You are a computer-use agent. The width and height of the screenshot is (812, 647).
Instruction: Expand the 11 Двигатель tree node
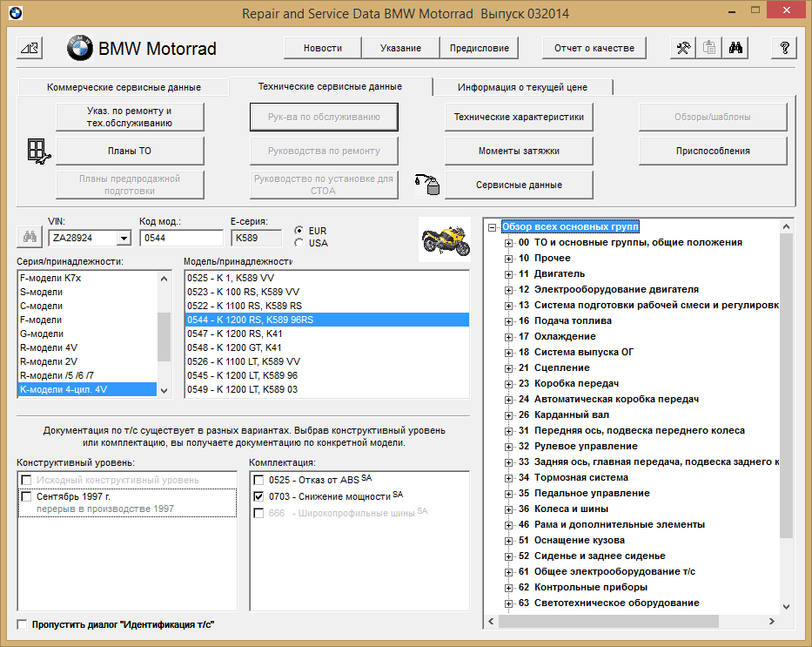pyautogui.click(x=509, y=274)
